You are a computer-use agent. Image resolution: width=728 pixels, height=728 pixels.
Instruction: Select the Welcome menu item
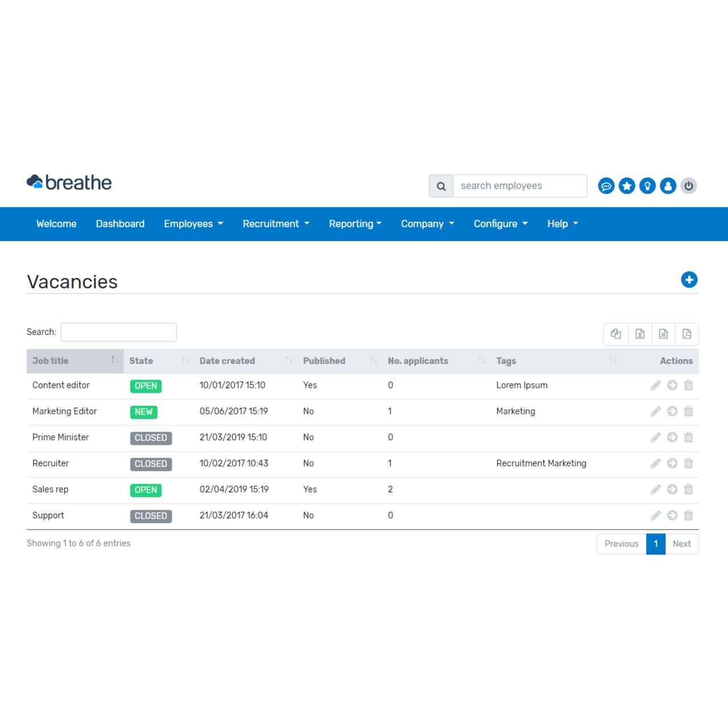(56, 224)
